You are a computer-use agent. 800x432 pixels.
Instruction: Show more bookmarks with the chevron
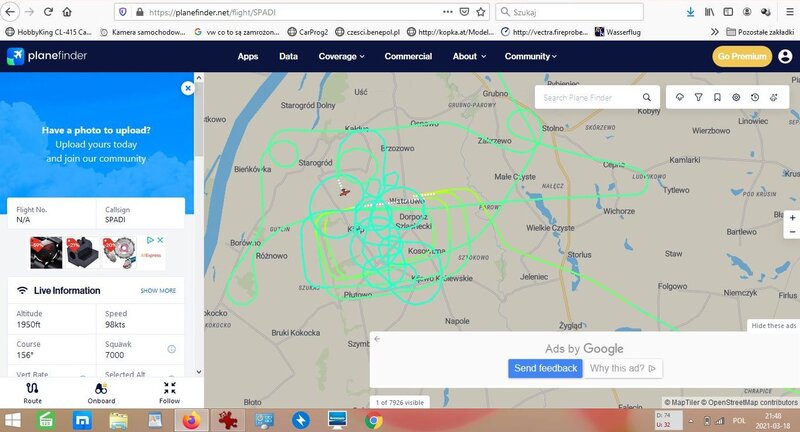pos(715,32)
